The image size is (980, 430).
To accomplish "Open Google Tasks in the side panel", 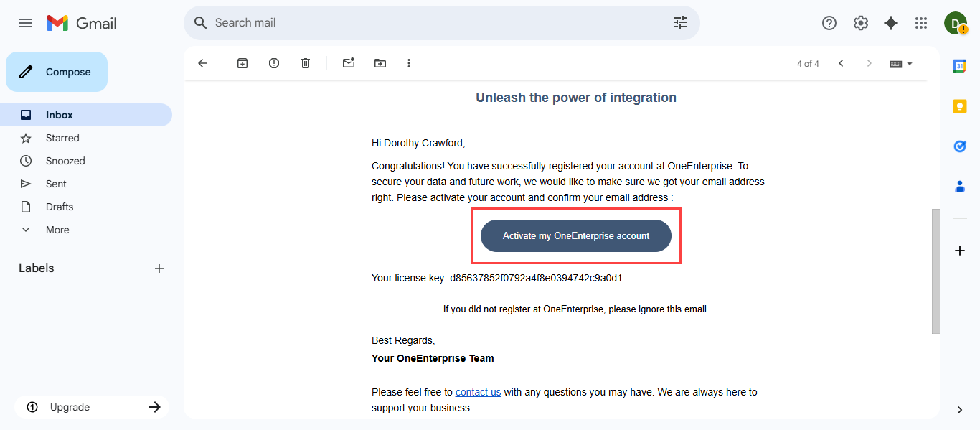I will point(960,146).
